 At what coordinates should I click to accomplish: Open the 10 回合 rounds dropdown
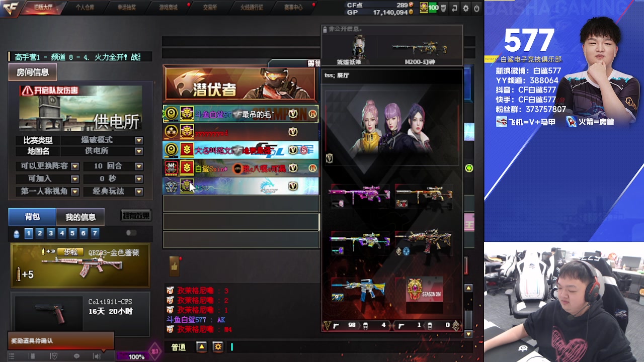point(139,166)
